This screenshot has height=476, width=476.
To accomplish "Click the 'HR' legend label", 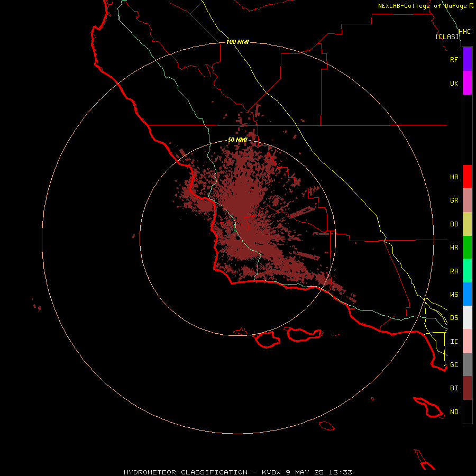I will click(454, 248).
